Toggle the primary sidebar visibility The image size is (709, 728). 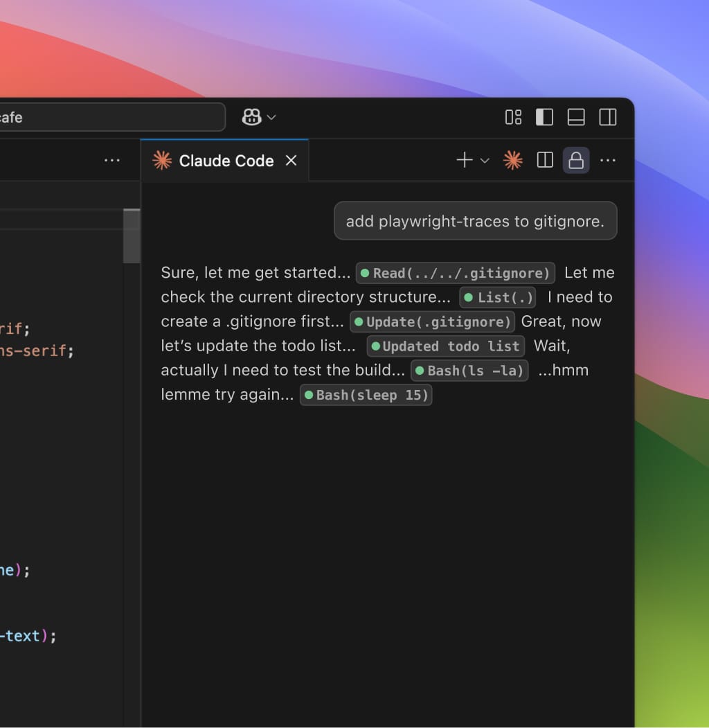pyautogui.click(x=545, y=118)
